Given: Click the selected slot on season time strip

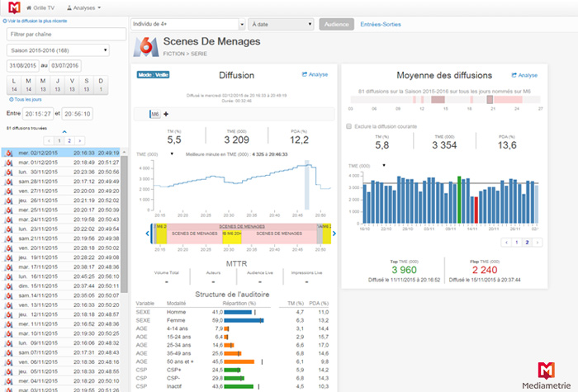Looking at the screenshot, I should tap(490, 100).
